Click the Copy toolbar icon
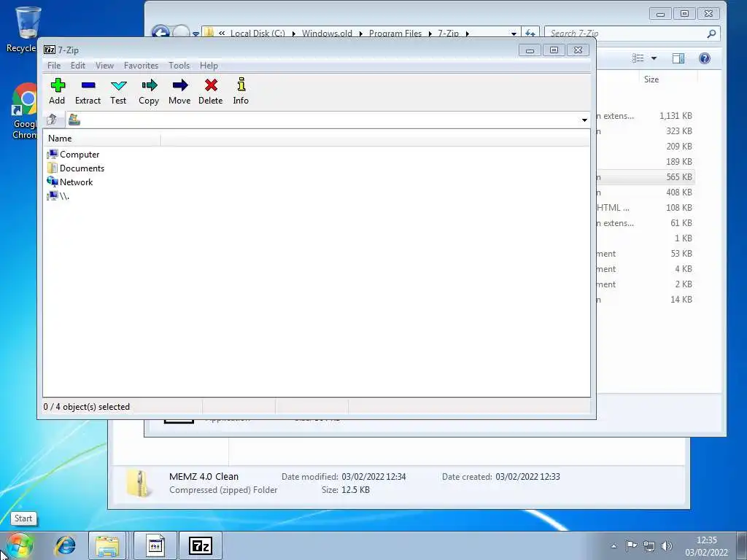Viewport: 747px width, 560px height. click(x=149, y=91)
